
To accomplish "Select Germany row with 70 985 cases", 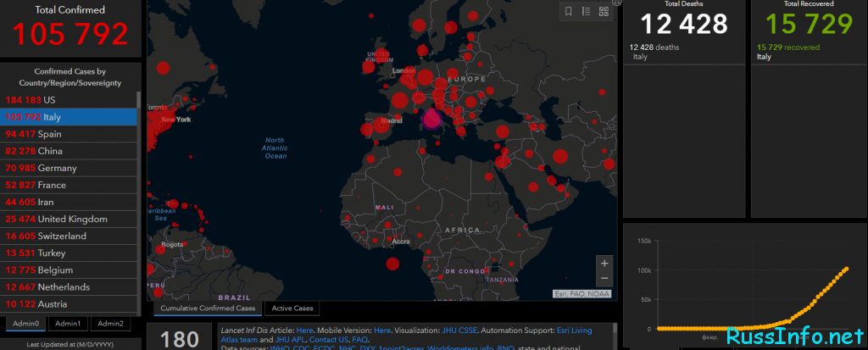I will tap(69, 168).
